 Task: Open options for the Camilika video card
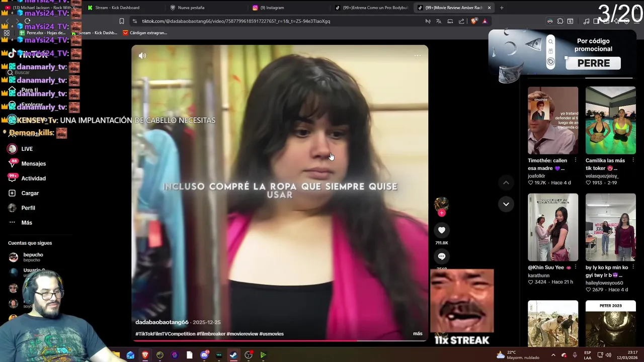pyautogui.click(x=633, y=160)
